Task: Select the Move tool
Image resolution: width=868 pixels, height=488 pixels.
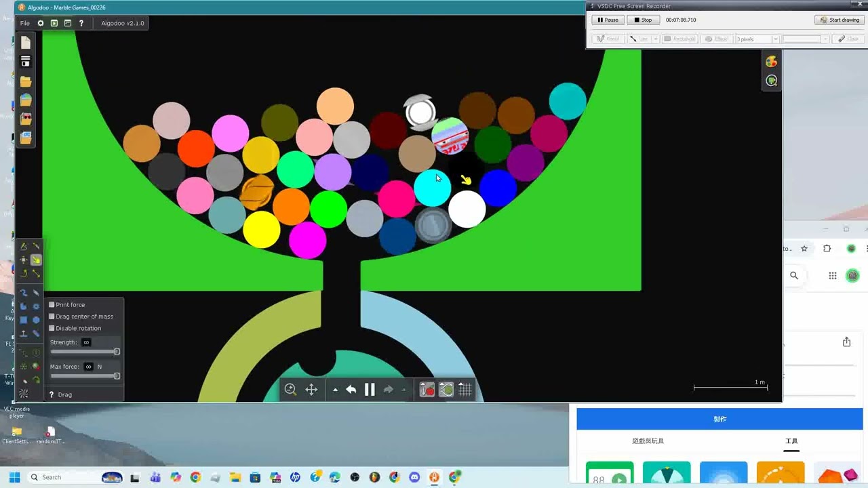Action: pyautogui.click(x=24, y=260)
